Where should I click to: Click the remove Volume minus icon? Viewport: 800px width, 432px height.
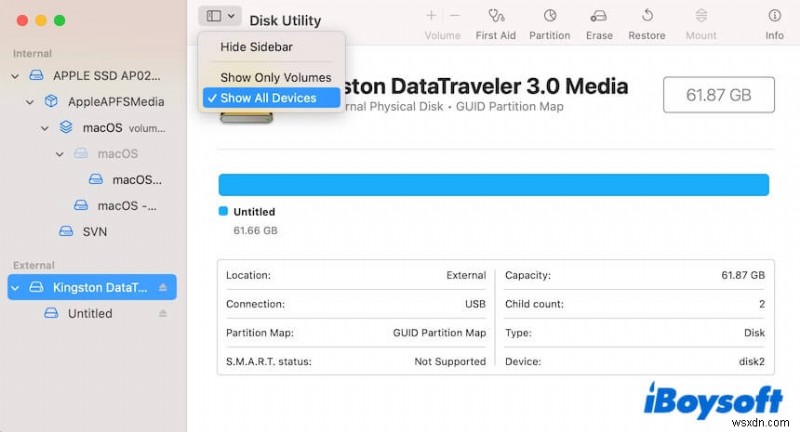coord(455,16)
